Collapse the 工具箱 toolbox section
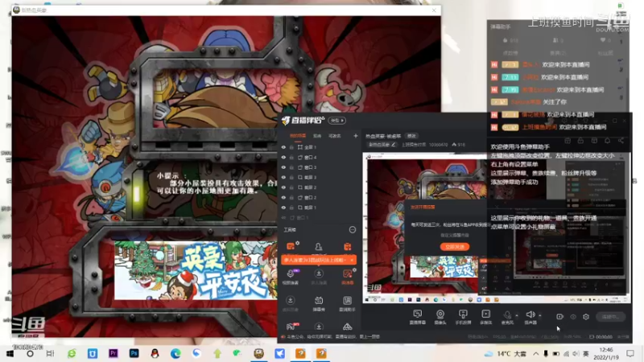 point(353,230)
